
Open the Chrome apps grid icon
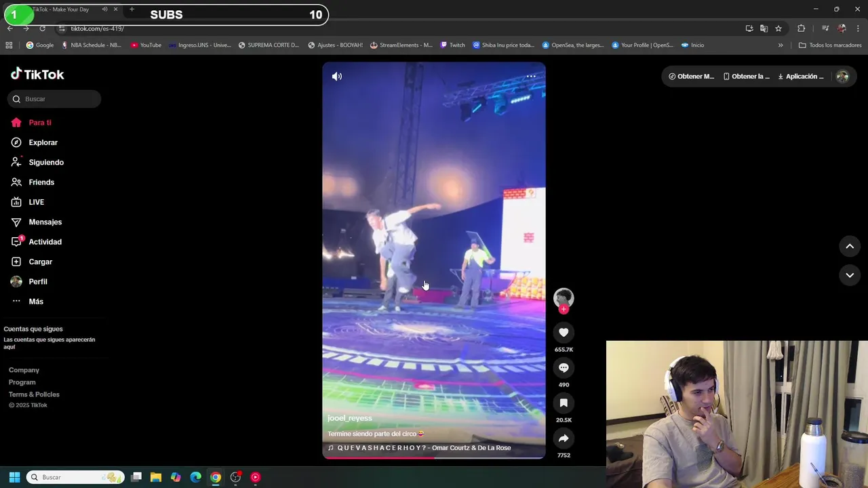pyautogui.click(x=9, y=45)
